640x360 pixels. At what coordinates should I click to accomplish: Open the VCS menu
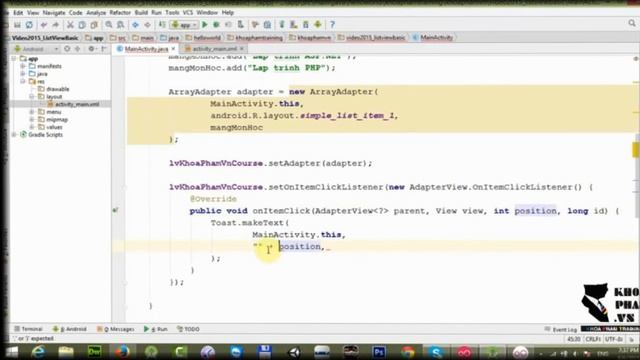coord(188,13)
